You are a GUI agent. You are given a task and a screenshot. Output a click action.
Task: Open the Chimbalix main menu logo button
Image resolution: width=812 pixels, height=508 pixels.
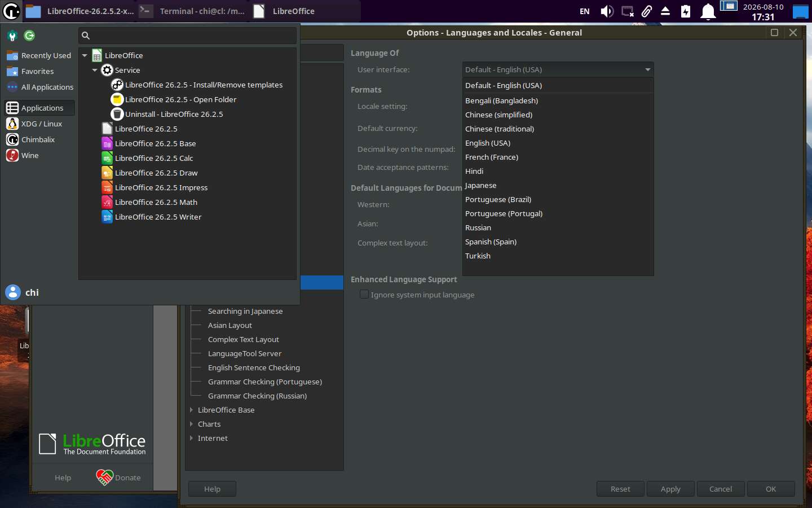(11, 11)
